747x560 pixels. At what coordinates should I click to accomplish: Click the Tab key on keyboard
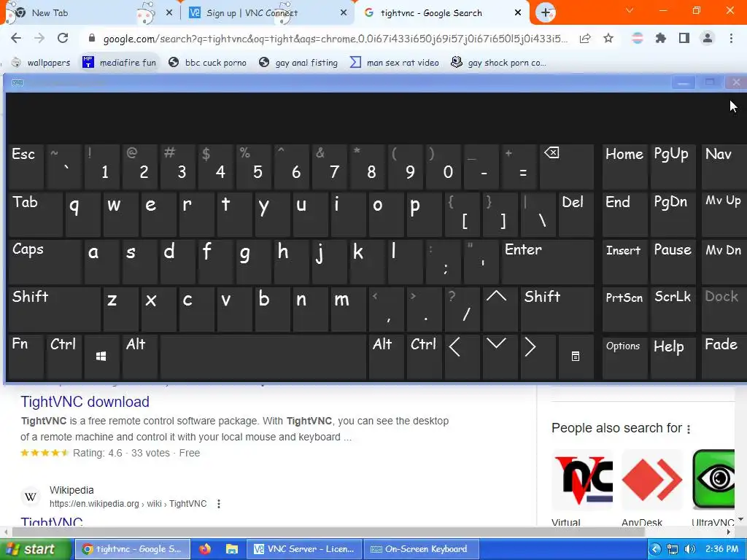click(x=35, y=214)
